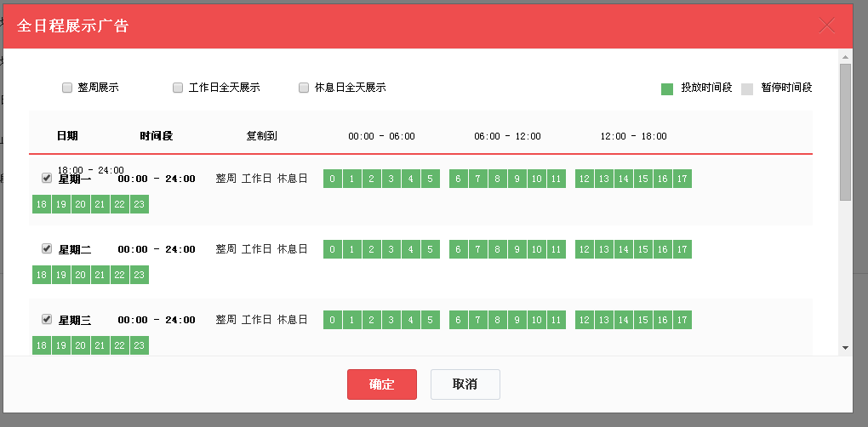868x427 pixels.
Task: Click 确定 to confirm schedule
Action: click(x=382, y=384)
